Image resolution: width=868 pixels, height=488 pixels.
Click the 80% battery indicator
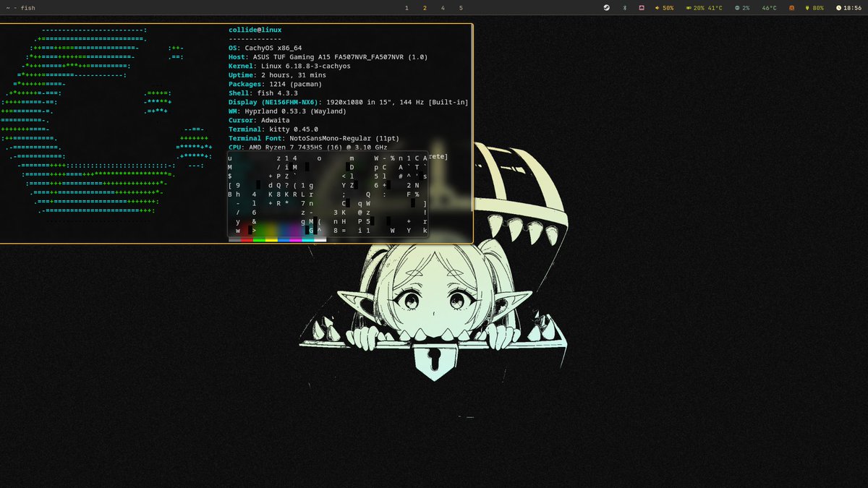814,7
